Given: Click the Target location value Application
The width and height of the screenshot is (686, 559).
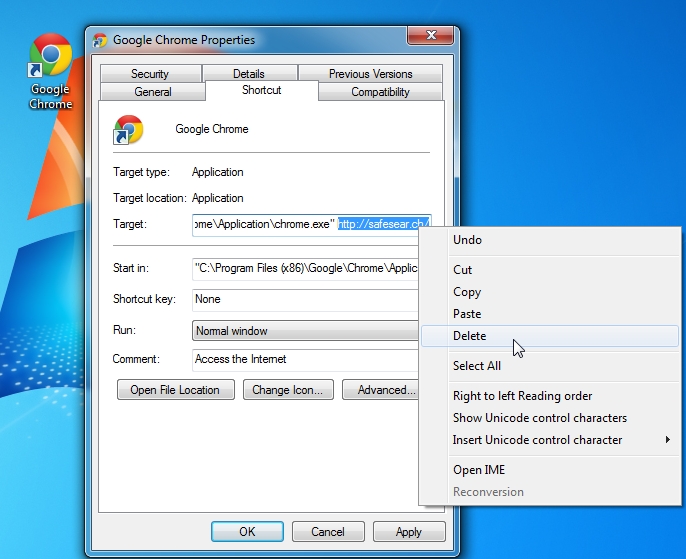Looking at the screenshot, I should click(x=217, y=198).
